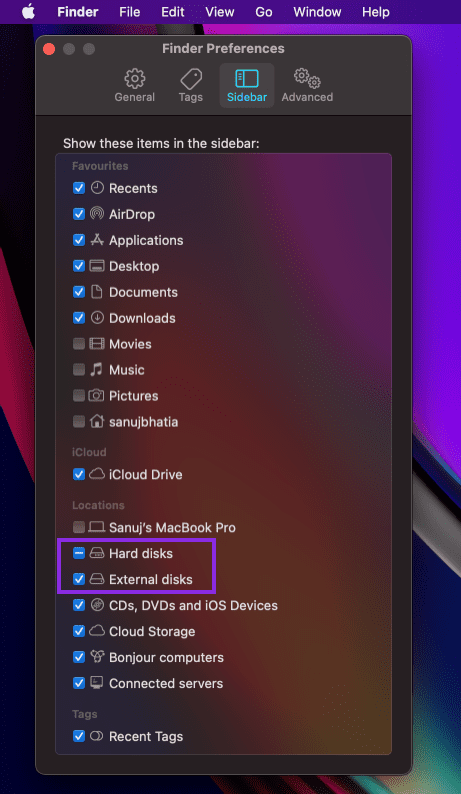
Task: Click the AirDrop radar icon
Action: [97, 214]
